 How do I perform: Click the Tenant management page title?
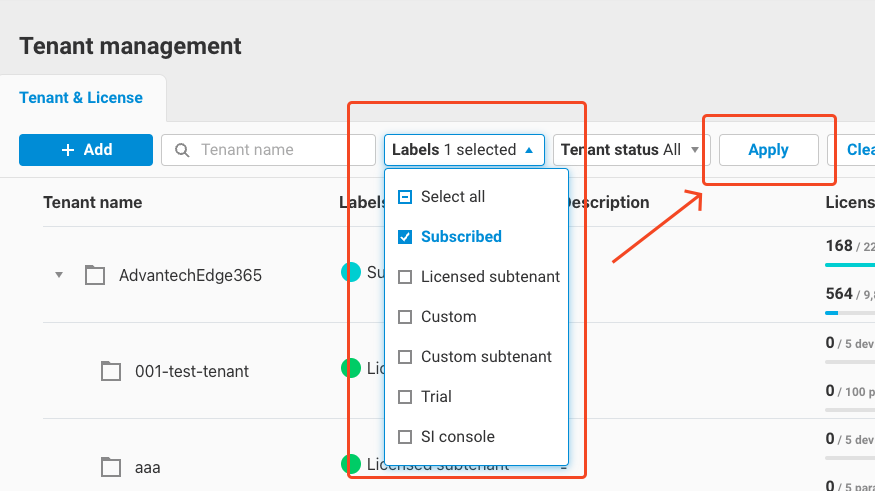[131, 46]
